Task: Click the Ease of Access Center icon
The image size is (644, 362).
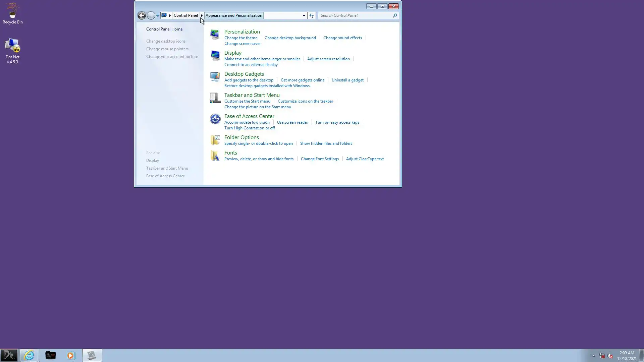Action: (215, 119)
